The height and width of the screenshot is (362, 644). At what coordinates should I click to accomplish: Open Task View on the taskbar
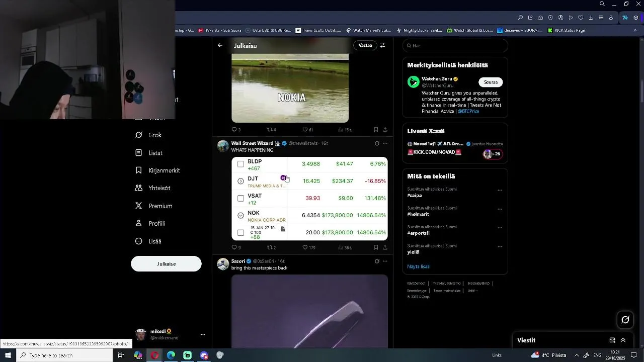tap(121, 355)
